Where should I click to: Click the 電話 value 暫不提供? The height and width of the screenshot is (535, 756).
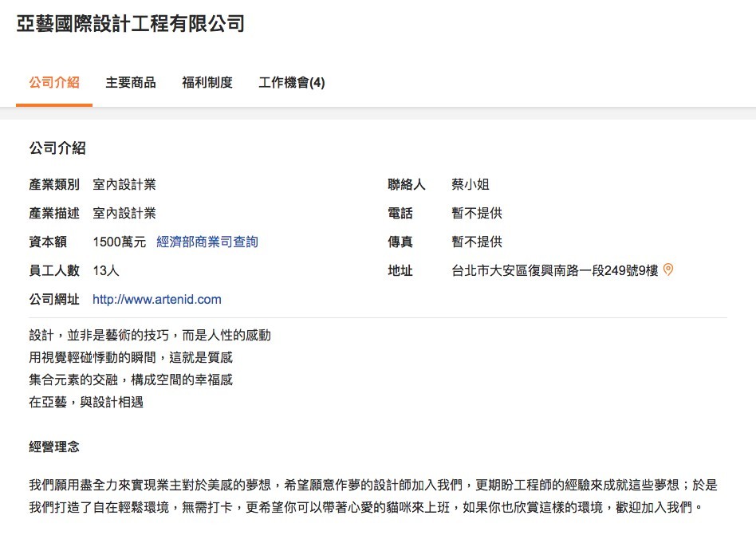tap(477, 213)
